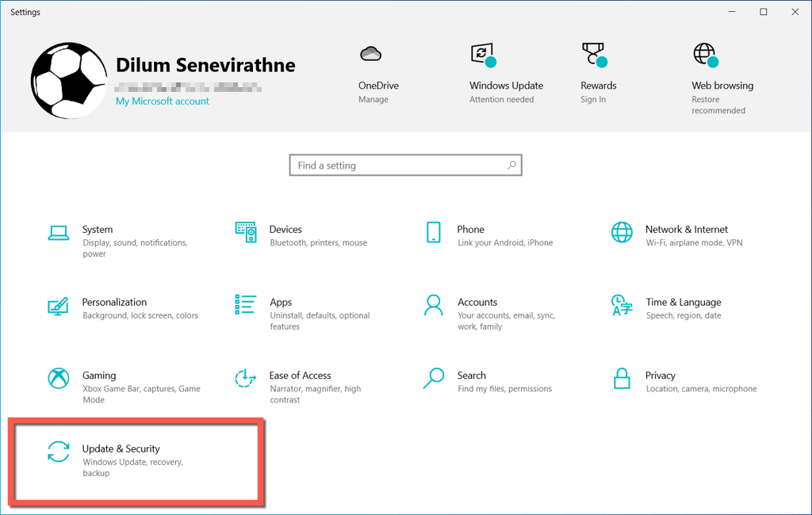The width and height of the screenshot is (812, 515).
Task: Click the soccer ball profile picture
Action: click(x=69, y=81)
